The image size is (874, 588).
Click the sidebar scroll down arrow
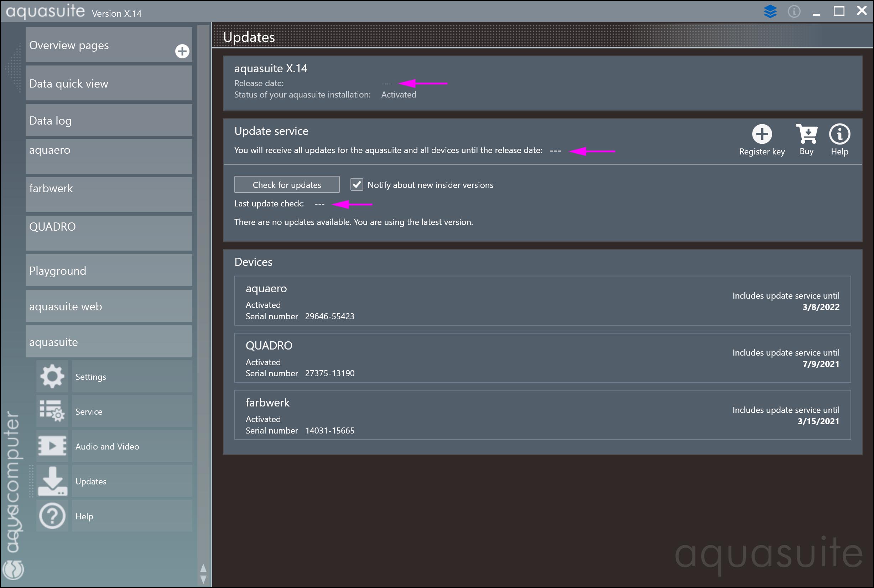point(203,579)
